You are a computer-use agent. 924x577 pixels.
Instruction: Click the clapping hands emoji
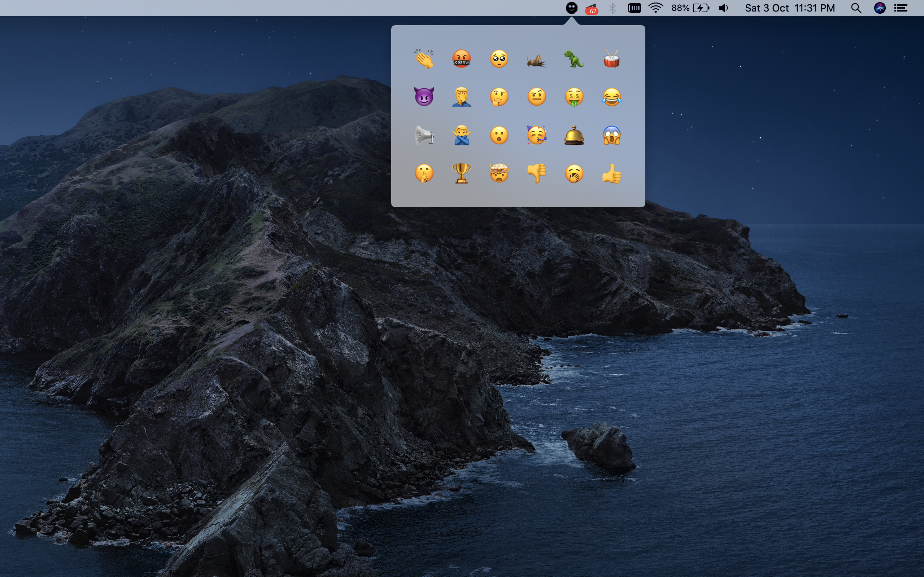424,59
